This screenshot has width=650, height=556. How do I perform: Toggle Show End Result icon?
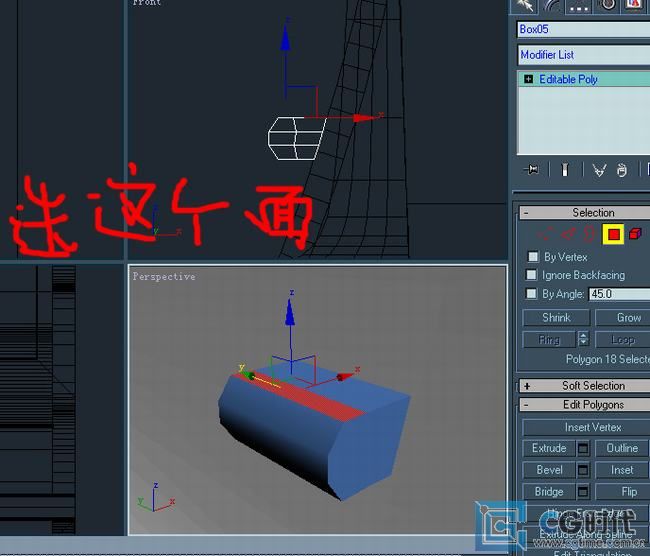pos(565,170)
